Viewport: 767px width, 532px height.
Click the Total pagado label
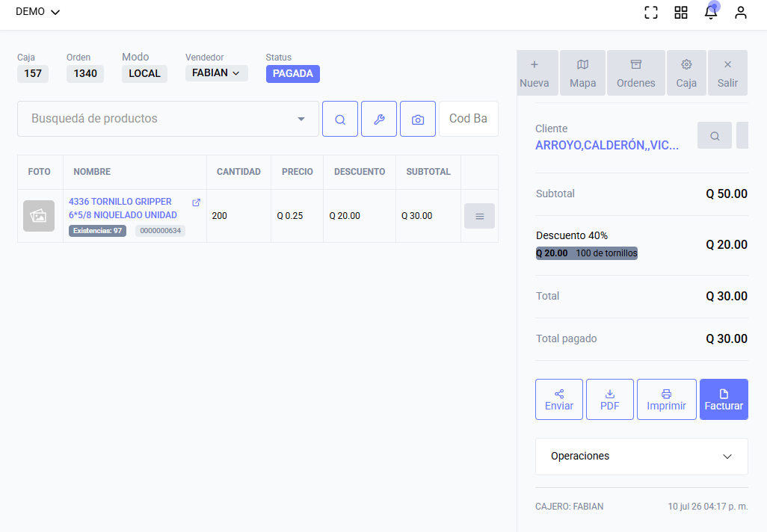[x=567, y=338]
